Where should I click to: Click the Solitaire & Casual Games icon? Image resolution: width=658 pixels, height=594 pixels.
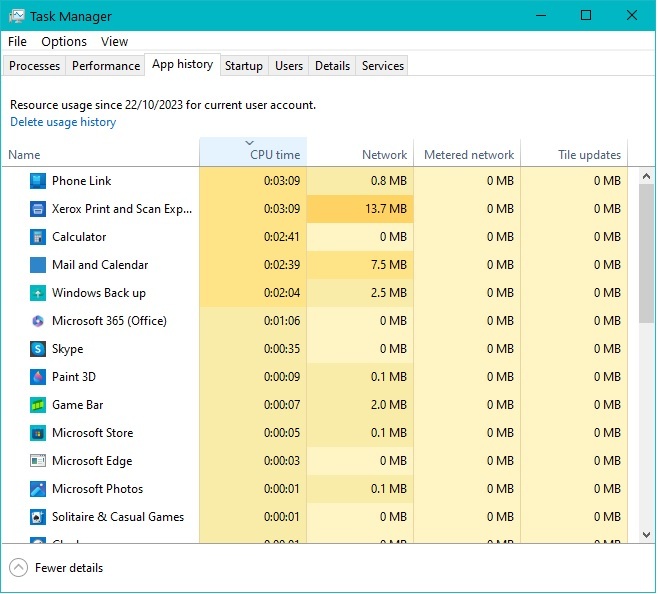38,517
